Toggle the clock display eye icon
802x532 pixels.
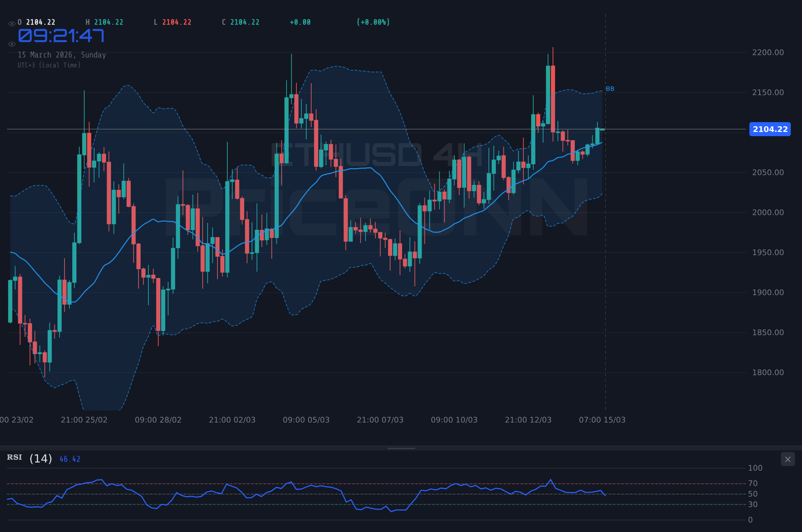(12, 44)
